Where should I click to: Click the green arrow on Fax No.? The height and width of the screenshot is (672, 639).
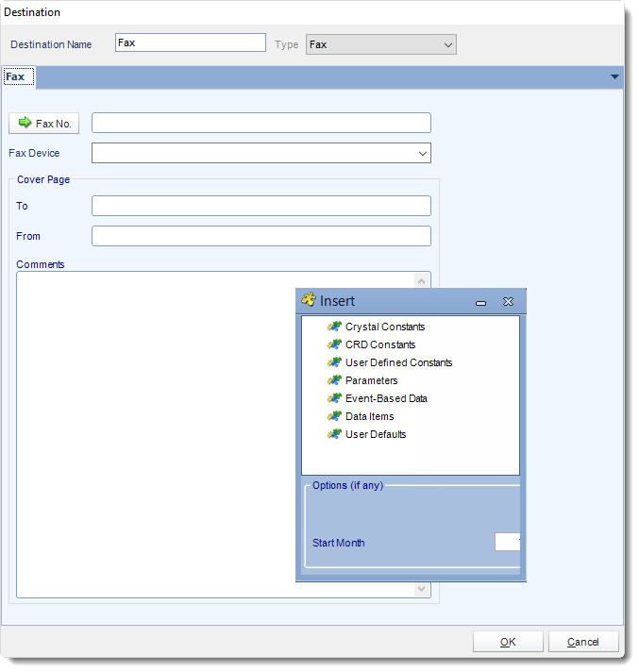click(x=25, y=123)
